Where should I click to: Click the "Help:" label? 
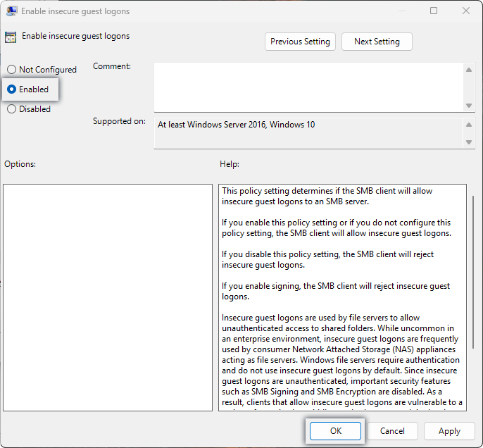click(x=230, y=164)
